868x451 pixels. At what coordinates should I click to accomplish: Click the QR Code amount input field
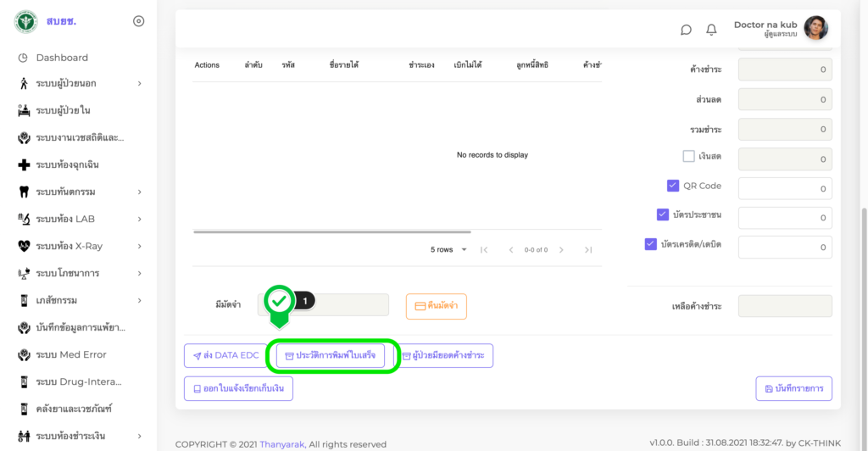coord(785,188)
